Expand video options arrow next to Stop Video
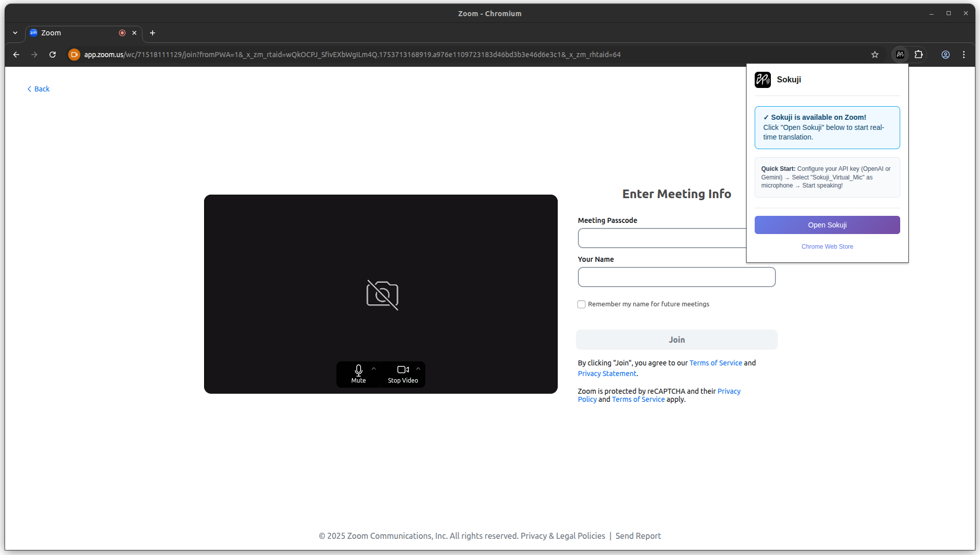The image size is (980, 555). [418, 369]
